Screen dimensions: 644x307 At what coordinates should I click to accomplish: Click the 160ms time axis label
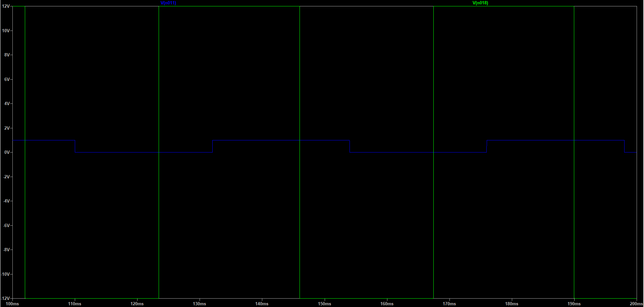[x=387, y=304]
